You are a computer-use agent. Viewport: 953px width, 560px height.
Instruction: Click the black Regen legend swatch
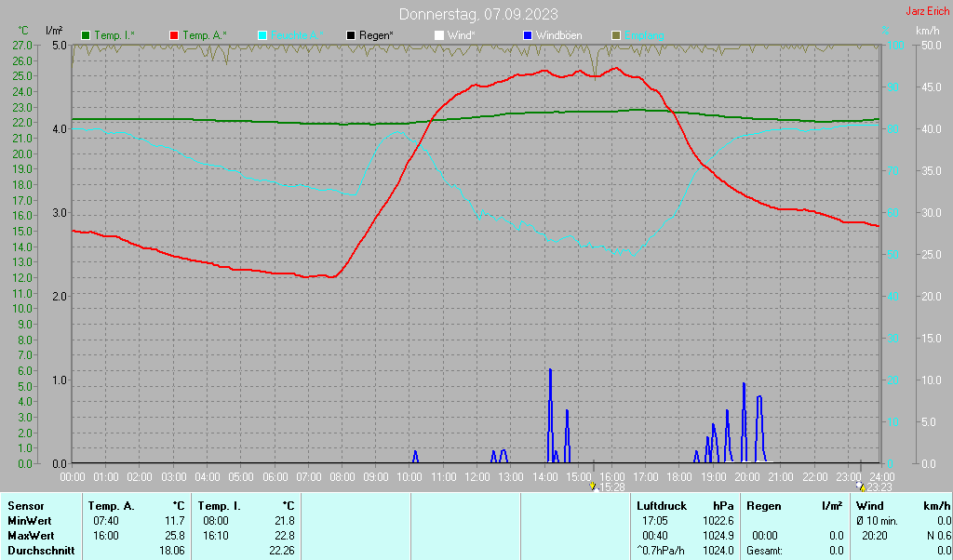pyautogui.click(x=351, y=36)
